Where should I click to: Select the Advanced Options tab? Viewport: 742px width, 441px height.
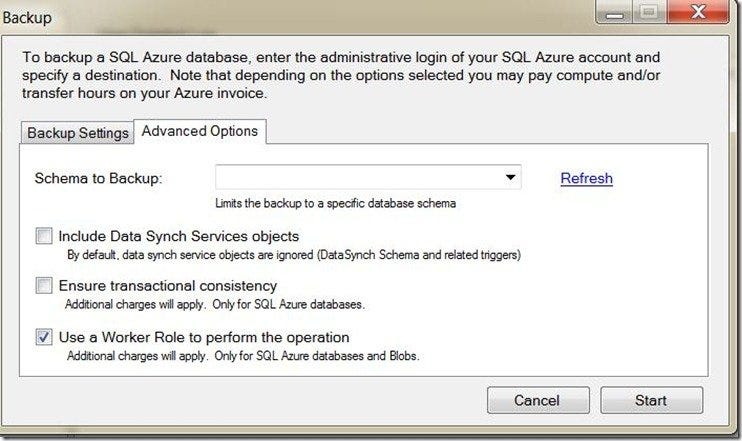coord(200,131)
